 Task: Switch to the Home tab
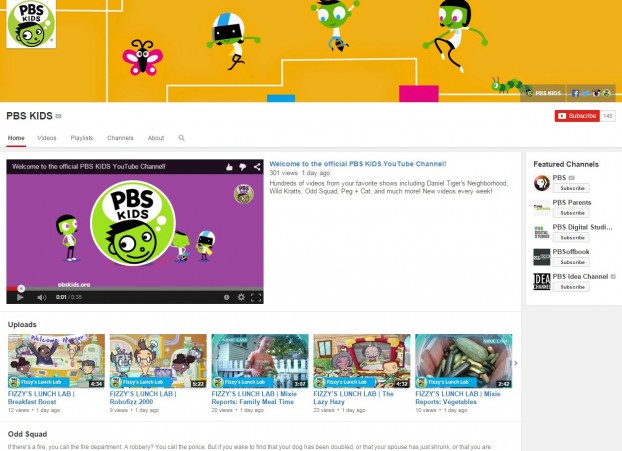coord(16,138)
